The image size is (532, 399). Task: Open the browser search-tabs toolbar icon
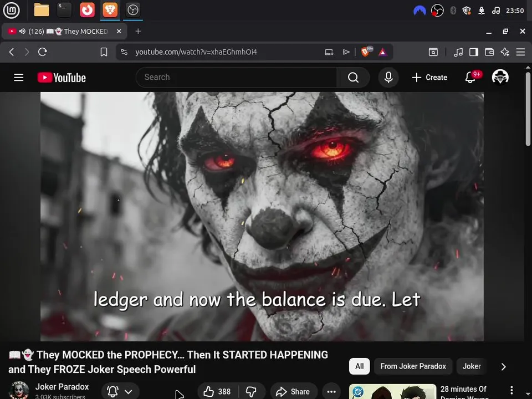[433, 52]
